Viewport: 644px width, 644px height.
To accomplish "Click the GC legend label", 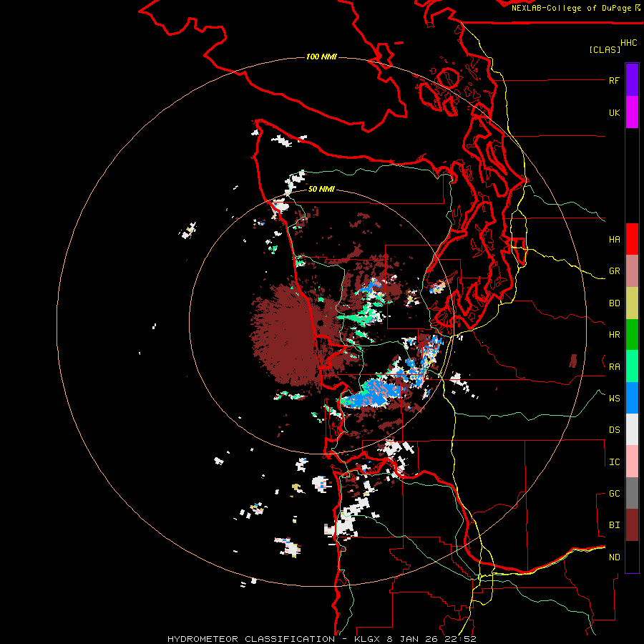I will tap(614, 494).
